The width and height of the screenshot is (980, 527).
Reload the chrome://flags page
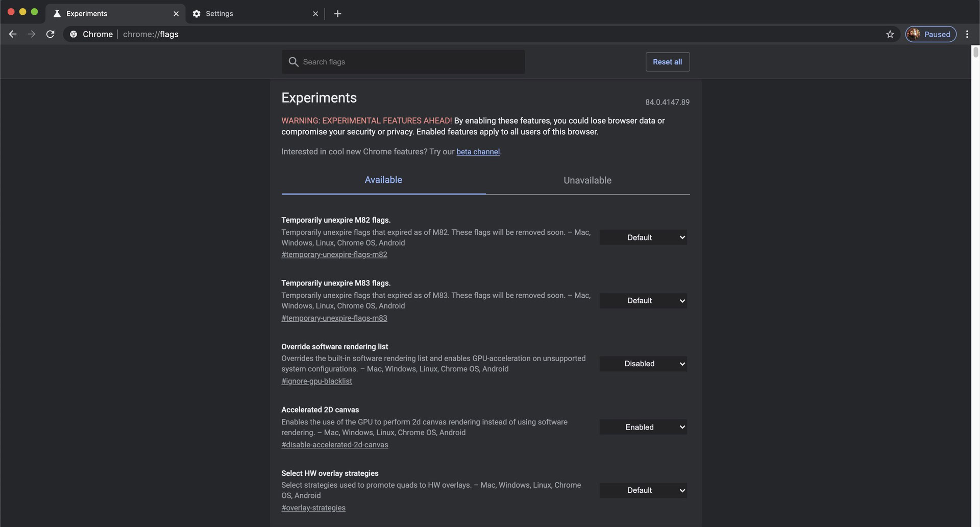pyautogui.click(x=50, y=34)
